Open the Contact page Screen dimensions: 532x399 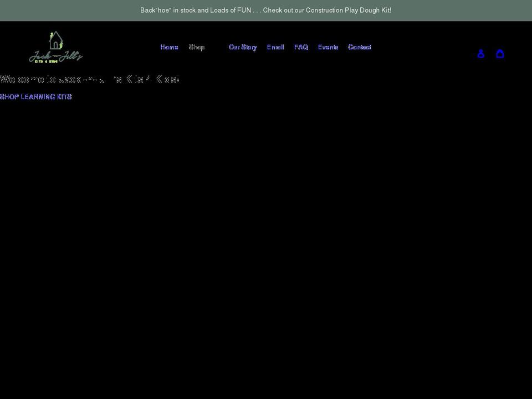point(359,47)
